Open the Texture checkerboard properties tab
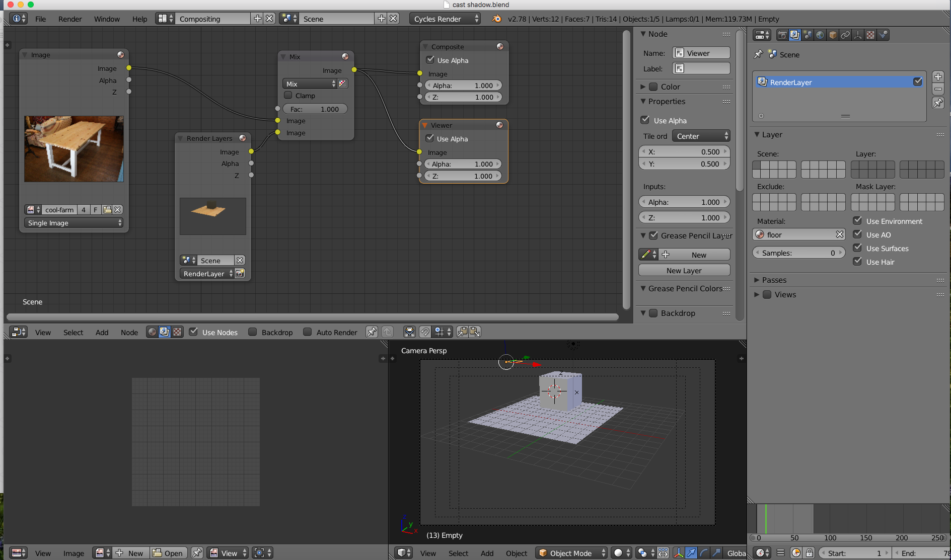 coord(870,35)
